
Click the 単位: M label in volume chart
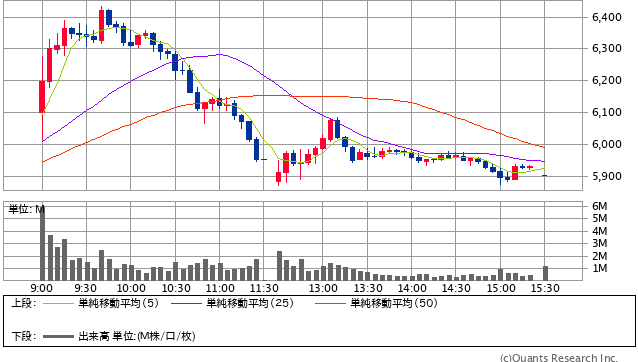coord(26,209)
